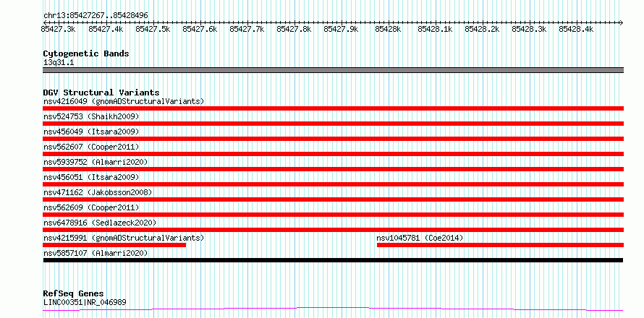
Task: Click the red bar under nsv562609
Action: (333, 215)
